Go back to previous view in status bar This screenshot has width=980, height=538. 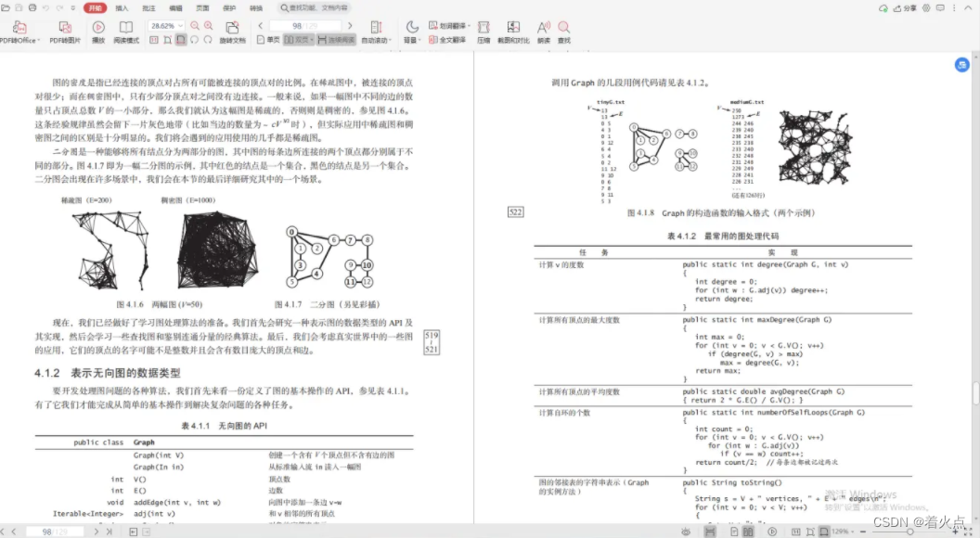[133, 532]
